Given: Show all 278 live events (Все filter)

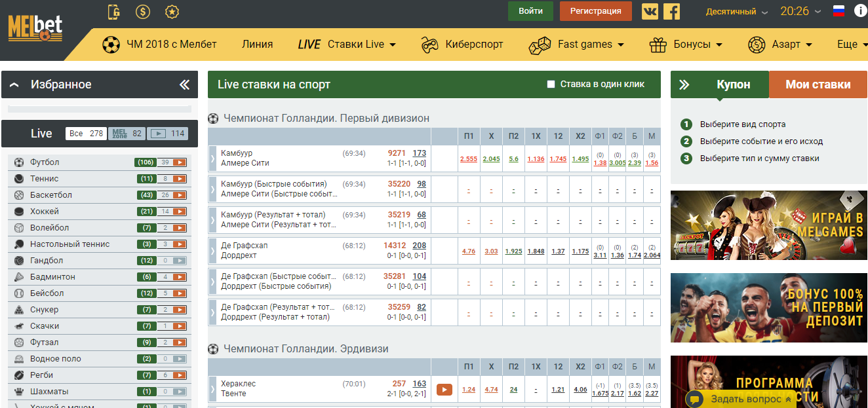Looking at the screenshot, I should coord(86,134).
